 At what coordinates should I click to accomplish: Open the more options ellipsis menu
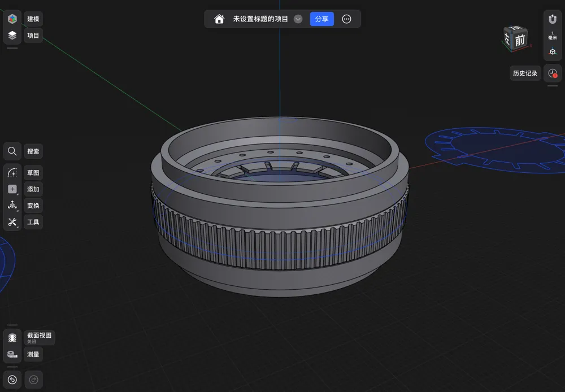coord(347,19)
